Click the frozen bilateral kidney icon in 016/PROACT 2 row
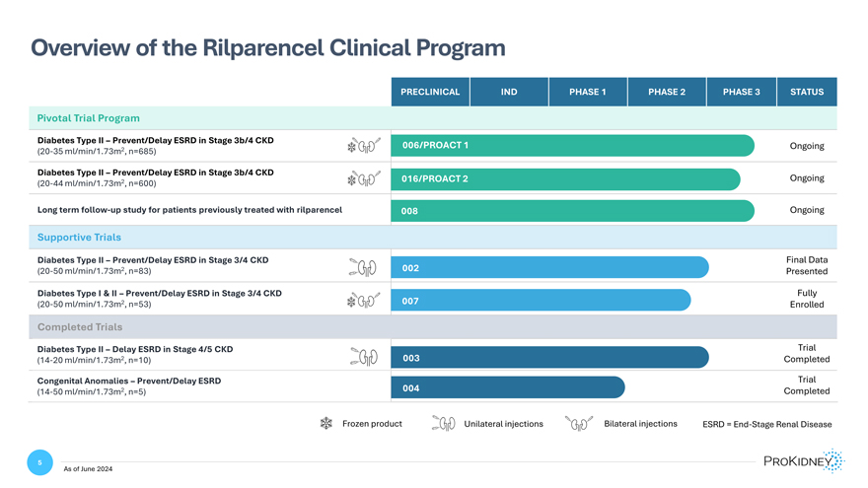Image resolution: width=868 pixels, height=488 pixels. pyautogui.click(x=364, y=179)
